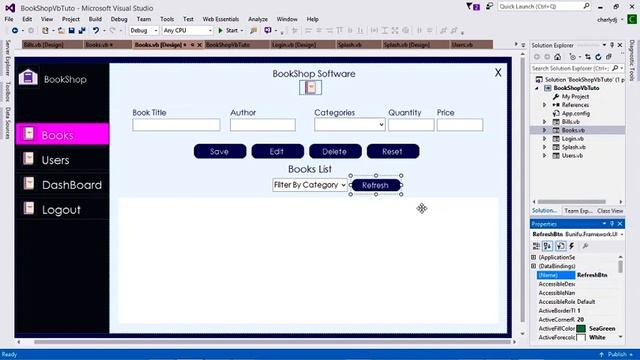Expand the References node
Image resolution: width=640 pixels, height=360 pixels.
[x=544, y=105]
